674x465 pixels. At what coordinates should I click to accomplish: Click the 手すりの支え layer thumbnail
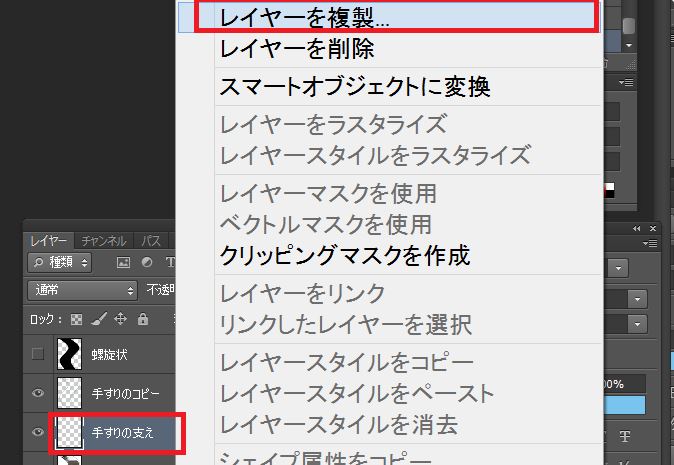click(x=69, y=432)
